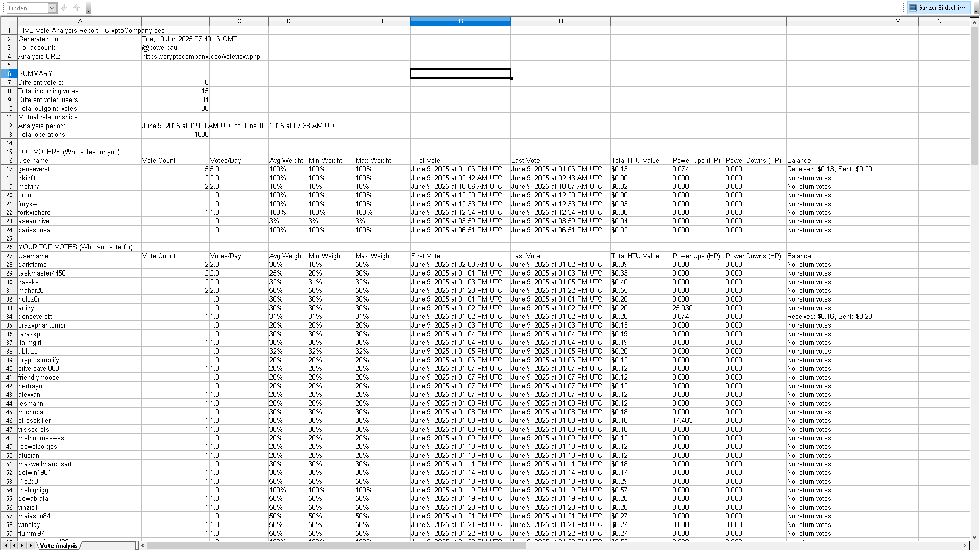Image resolution: width=980 pixels, height=551 pixels.
Task: Select row 6 header
Action: pos(9,74)
